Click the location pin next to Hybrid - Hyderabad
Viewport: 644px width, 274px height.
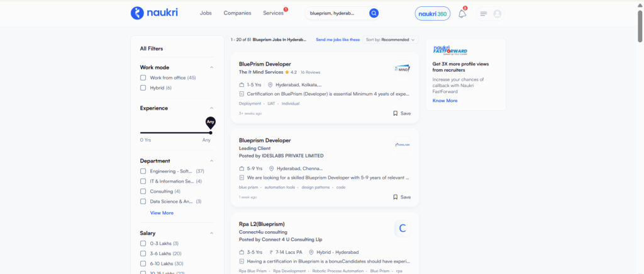pyautogui.click(x=311, y=252)
